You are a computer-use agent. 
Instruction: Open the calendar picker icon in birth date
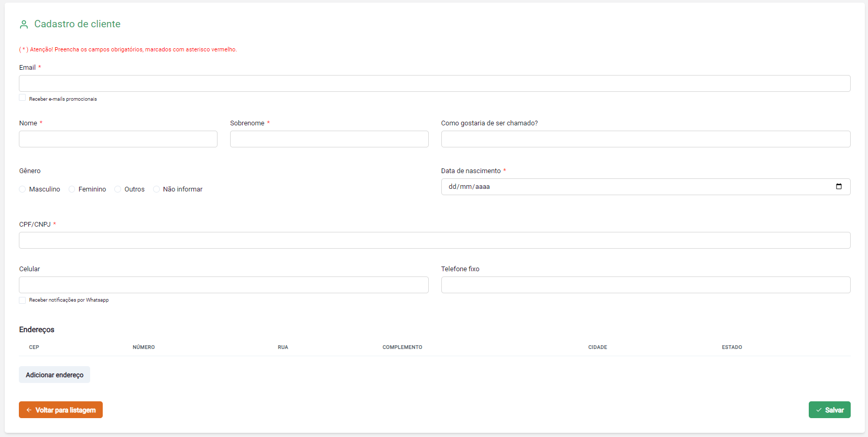839,187
